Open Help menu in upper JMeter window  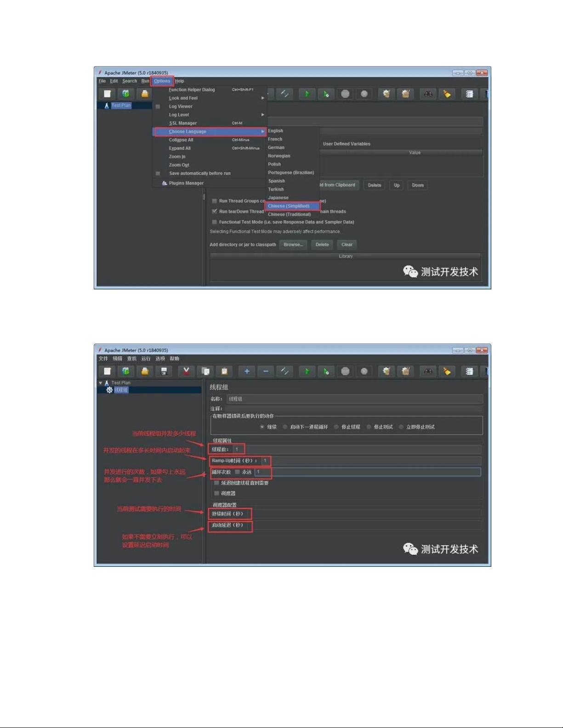[179, 81]
